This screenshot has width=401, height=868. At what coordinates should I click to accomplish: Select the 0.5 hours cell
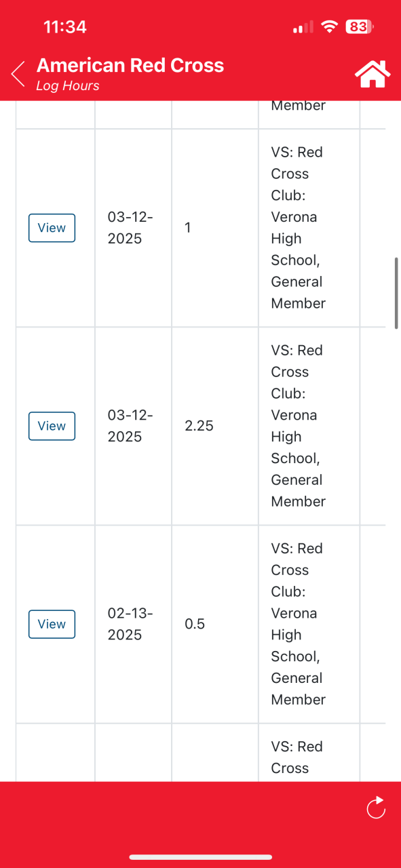195,624
